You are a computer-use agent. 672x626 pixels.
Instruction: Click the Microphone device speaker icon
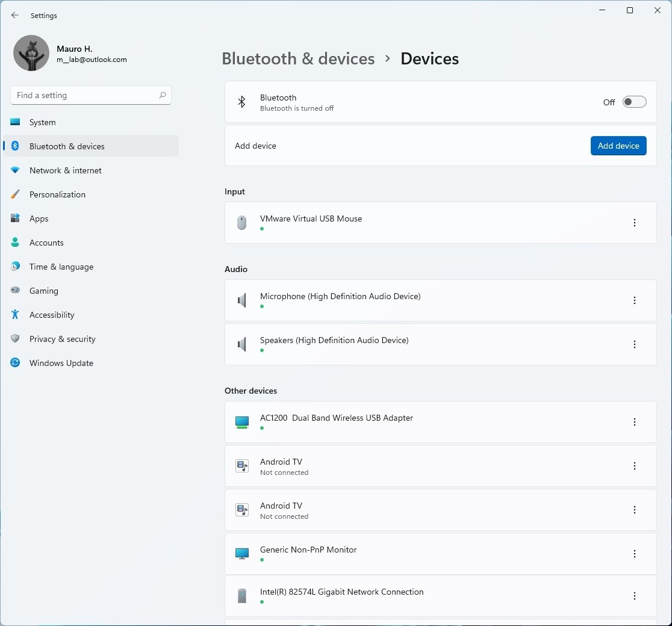tap(241, 300)
